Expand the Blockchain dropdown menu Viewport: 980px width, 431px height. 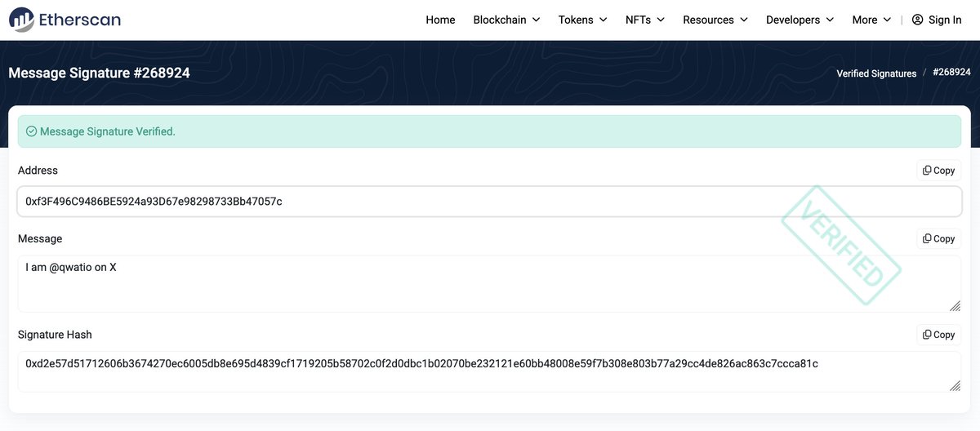pos(506,20)
